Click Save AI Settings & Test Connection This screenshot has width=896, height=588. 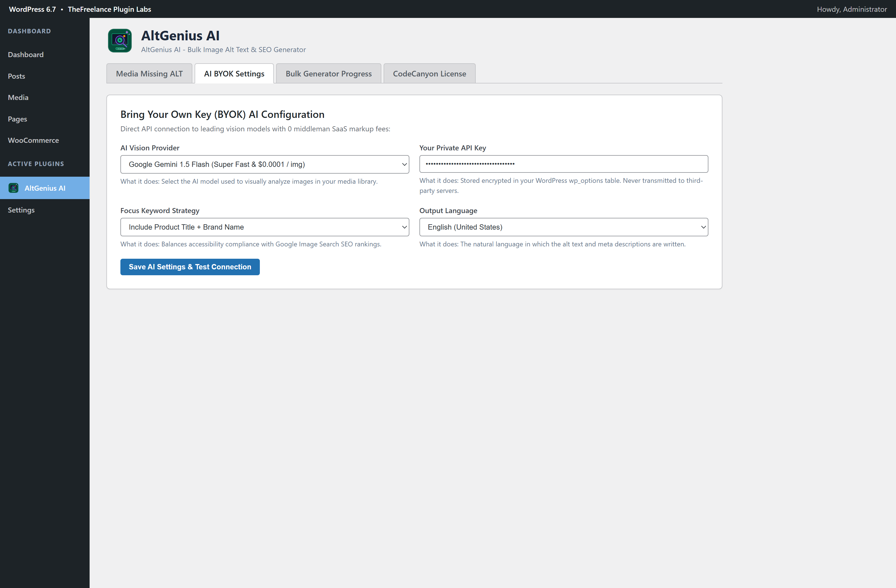pyautogui.click(x=190, y=267)
